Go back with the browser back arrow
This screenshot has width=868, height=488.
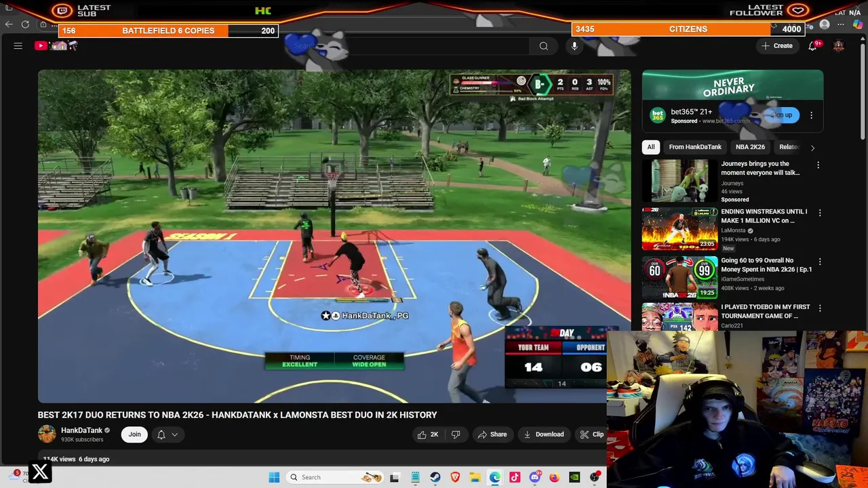coord(8,24)
